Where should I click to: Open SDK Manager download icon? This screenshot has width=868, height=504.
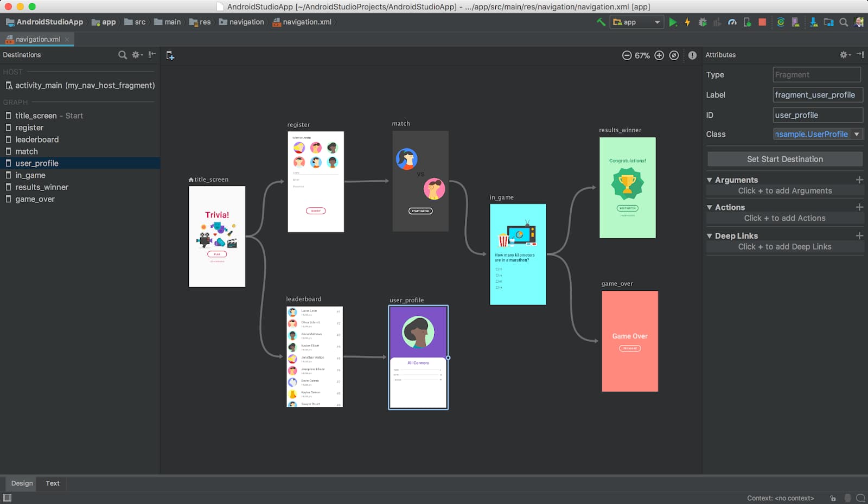click(x=814, y=22)
